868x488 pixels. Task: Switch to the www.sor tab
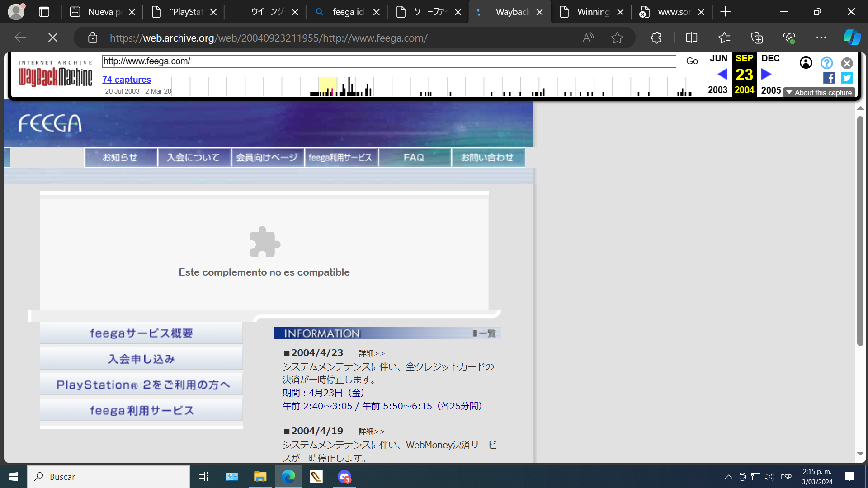point(671,12)
